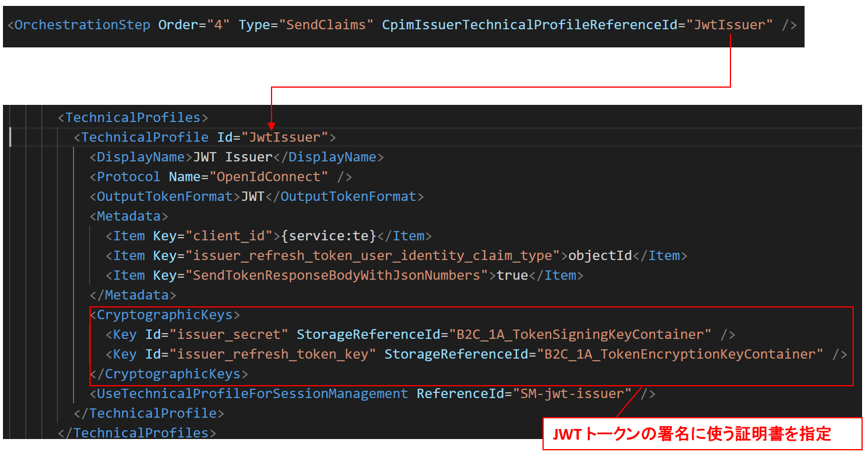868x458 pixels.
Task: Click the "issuer_secret" key Id
Action: point(229,335)
